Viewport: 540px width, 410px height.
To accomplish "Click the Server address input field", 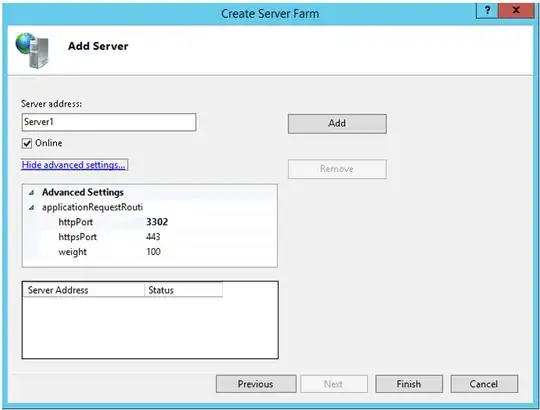I will pyautogui.click(x=109, y=122).
